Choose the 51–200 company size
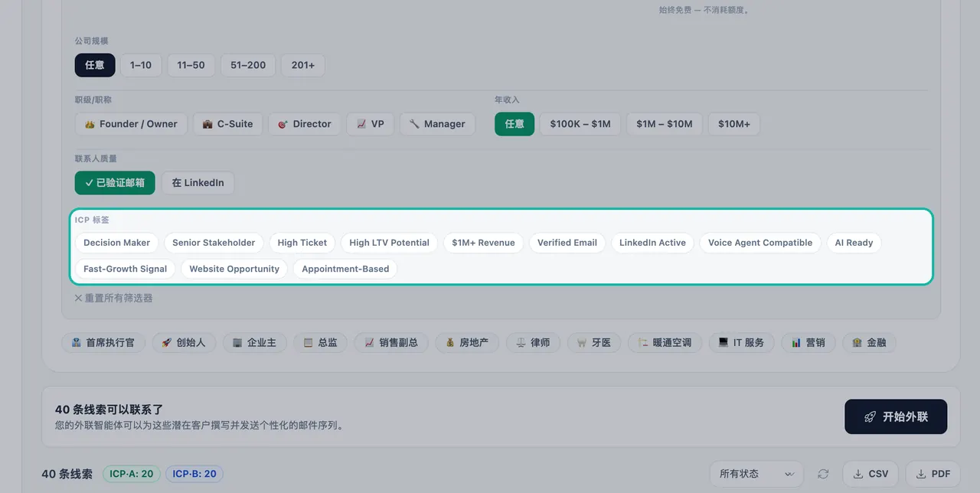This screenshot has height=493, width=980. 248,65
